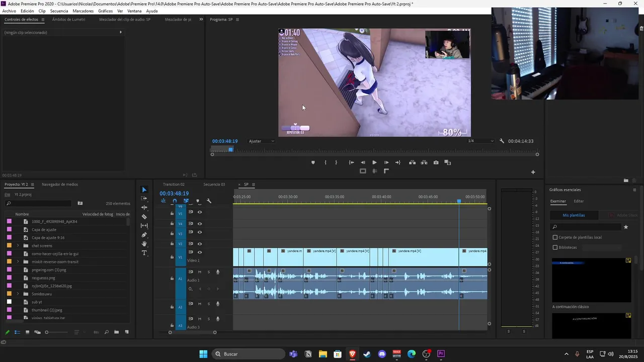Screen dimensions: 644x362
Task: Add a marker in Program monitor
Action: (x=313, y=162)
